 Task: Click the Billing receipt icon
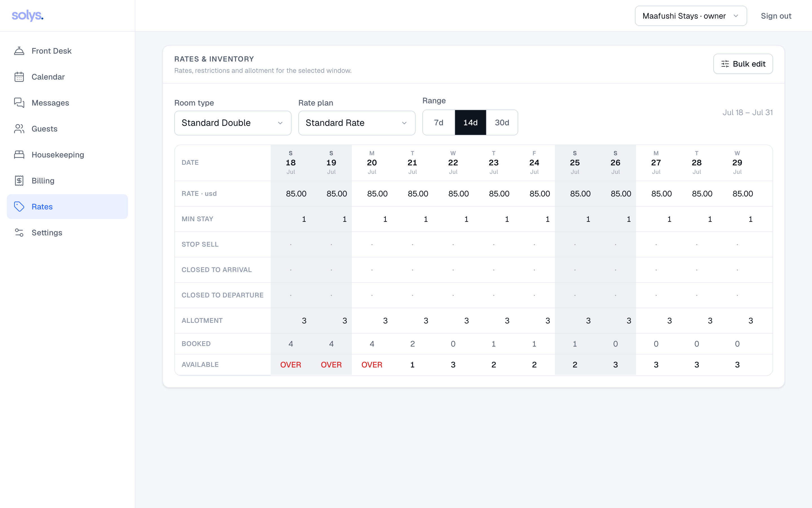coord(19,181)
